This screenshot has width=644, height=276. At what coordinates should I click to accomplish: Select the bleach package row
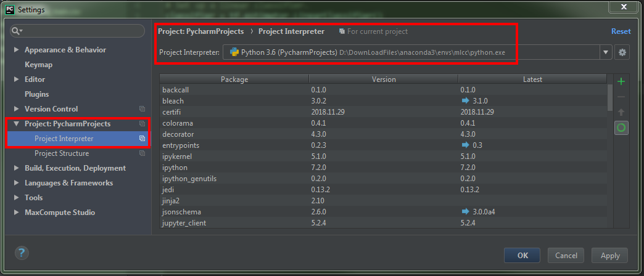tap(383, 101)
